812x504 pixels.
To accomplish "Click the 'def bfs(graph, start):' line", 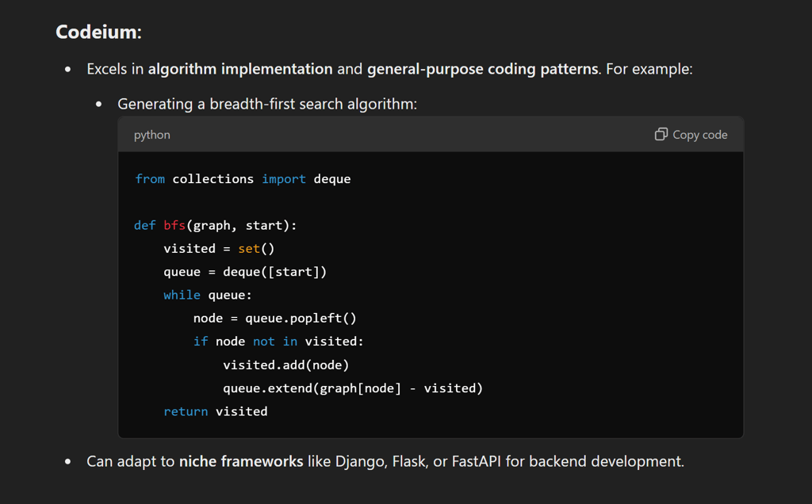I will point(216,226).
